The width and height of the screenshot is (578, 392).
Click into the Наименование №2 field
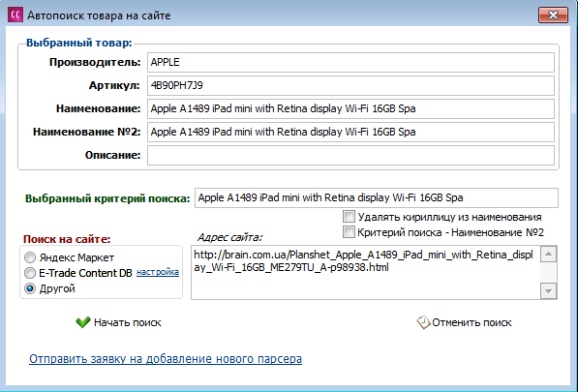tap(350, 132)
